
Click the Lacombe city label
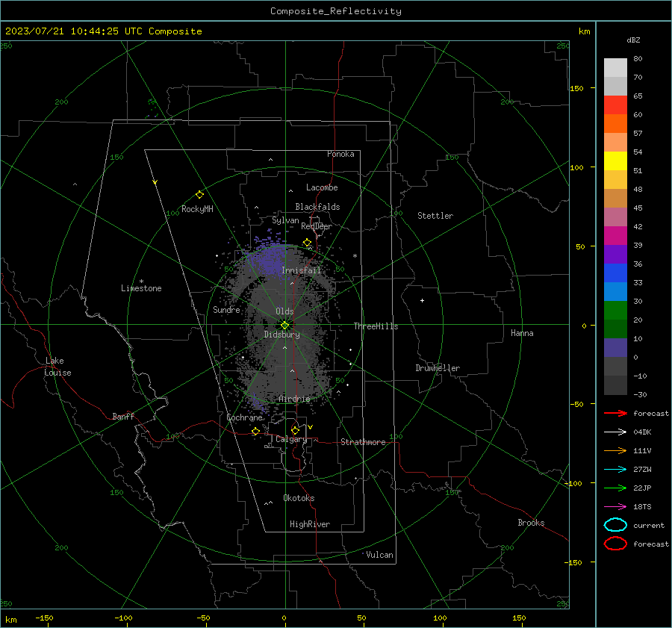(322, 187)
